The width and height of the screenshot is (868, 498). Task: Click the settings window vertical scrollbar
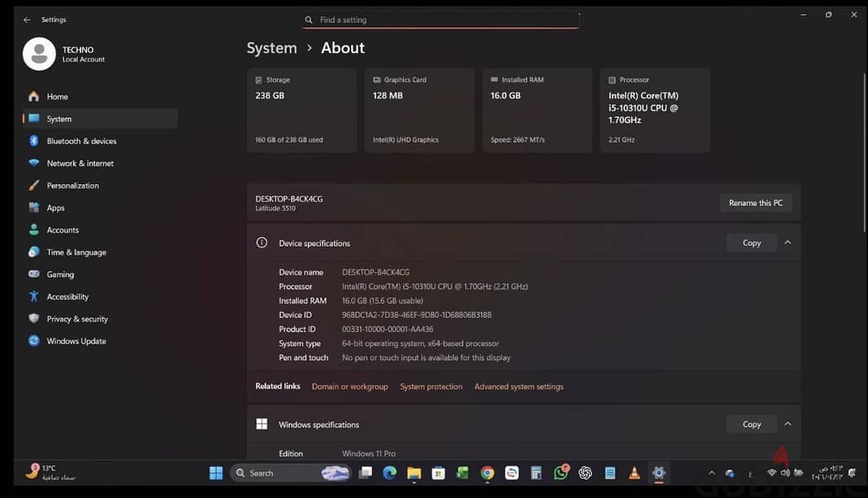pyautogui.click(x=864, y=153)
